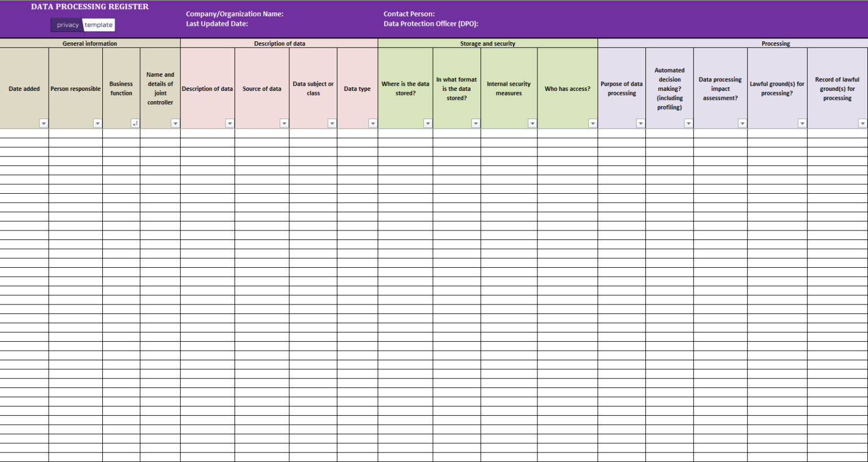Open the Data type filter
This screenshot has height=462, width=868.
[x=372, y=123]
